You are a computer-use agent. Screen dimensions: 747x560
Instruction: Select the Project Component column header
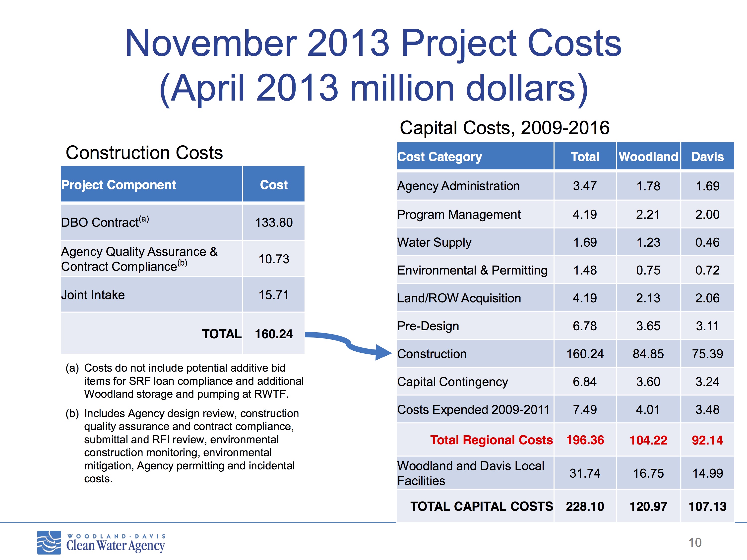118,185
